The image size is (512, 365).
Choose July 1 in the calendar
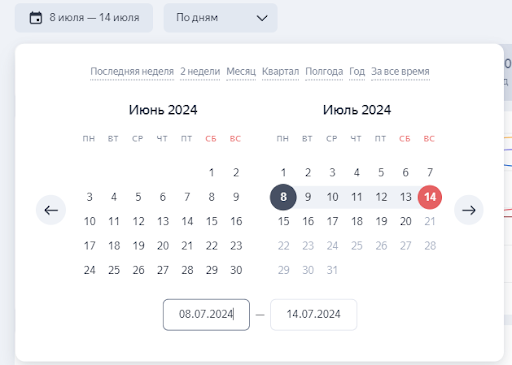pos(283,173)
